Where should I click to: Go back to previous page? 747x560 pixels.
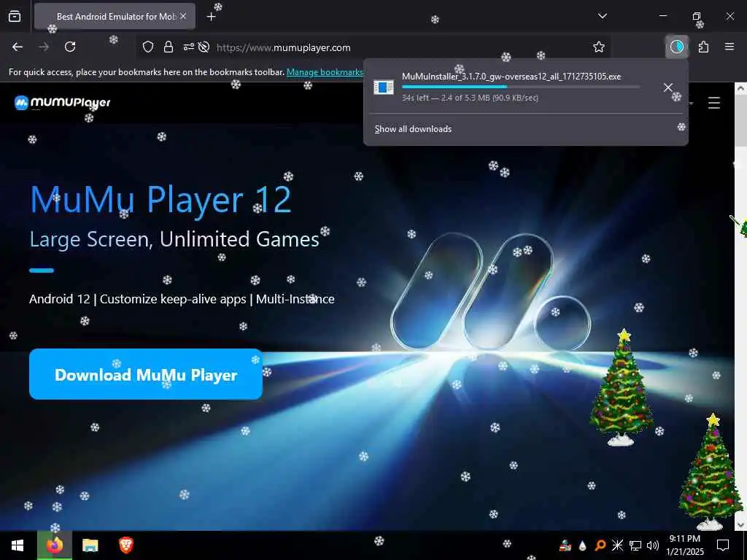point(18,47)
